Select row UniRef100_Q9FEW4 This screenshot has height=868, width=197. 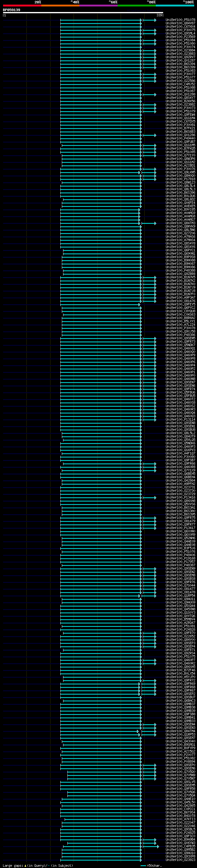pos(180,115)
